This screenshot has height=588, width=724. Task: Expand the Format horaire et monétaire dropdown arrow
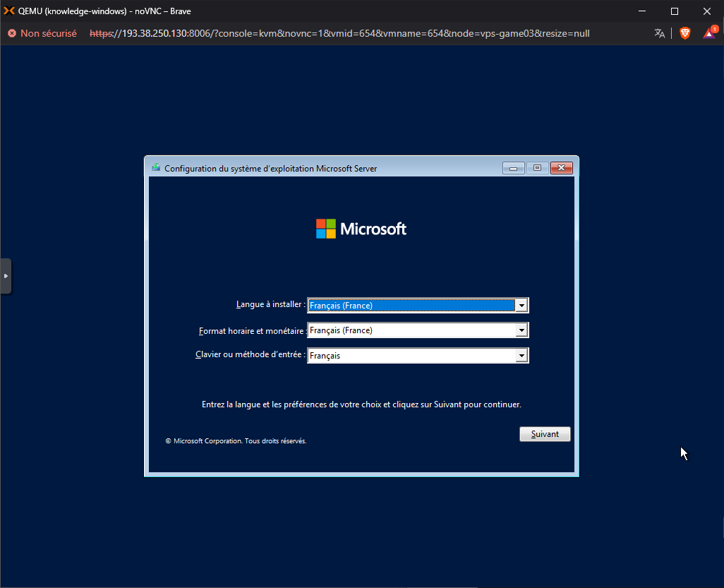coord(521,330)
